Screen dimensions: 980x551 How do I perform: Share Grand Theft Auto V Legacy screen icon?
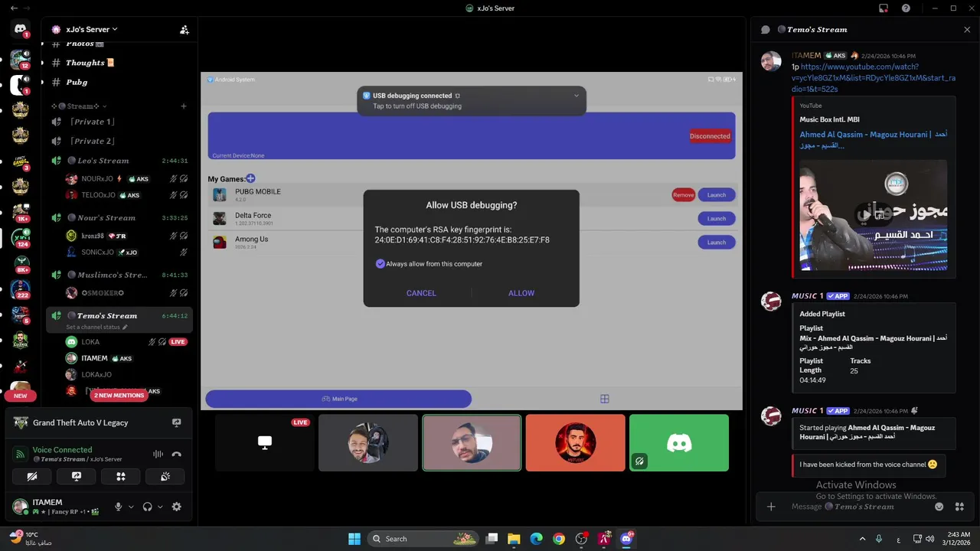[x=176, y=422]
